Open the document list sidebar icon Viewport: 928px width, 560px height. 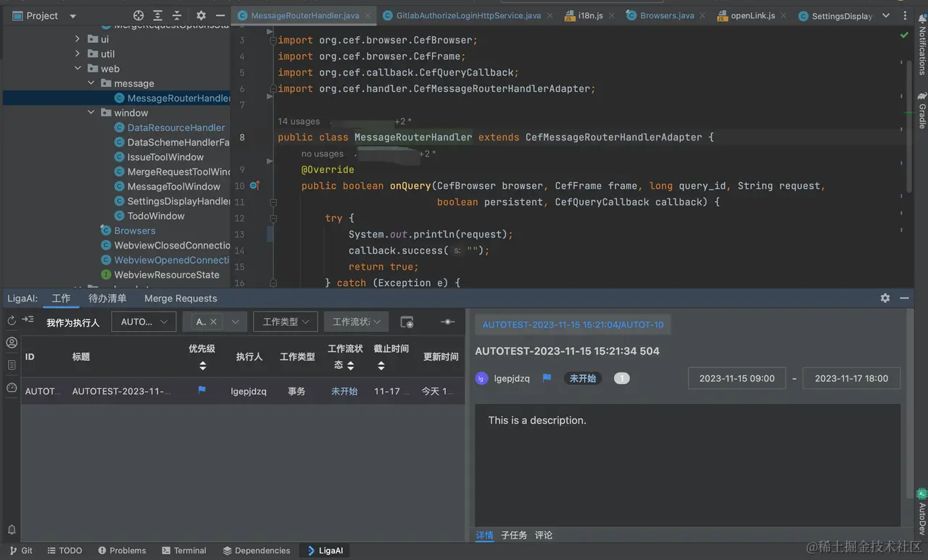click(x=12, y=365)
